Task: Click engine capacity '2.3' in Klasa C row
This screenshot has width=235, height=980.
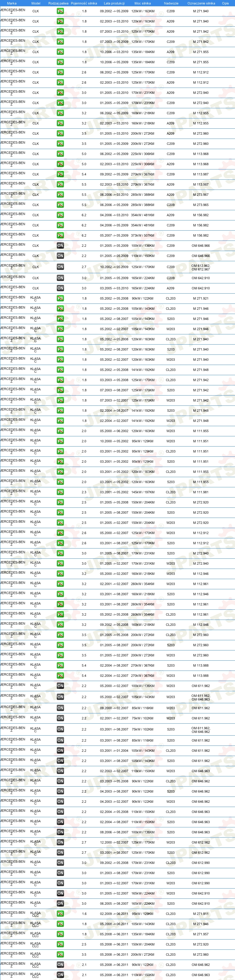Action: pos(84,492)
